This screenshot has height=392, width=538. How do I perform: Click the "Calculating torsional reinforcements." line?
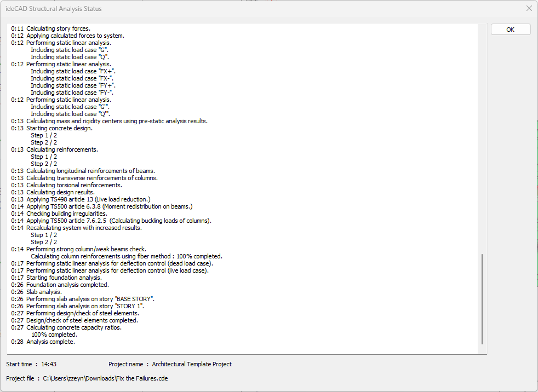coord(74,185)
